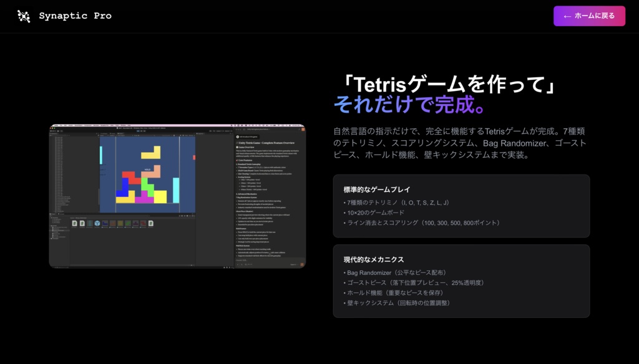Click the ホームに戻る button
This screenshot has width=639, height=364.
click(x=589, y=16)
